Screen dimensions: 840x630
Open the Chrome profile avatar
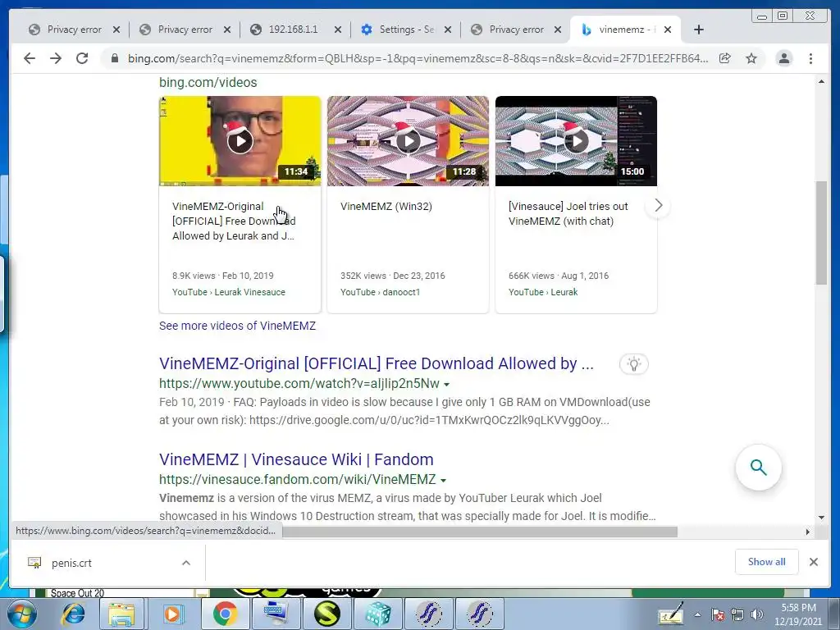click(783, 58)
